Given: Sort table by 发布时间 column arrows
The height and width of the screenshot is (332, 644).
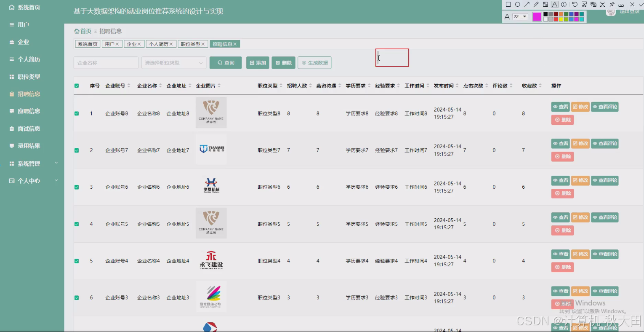Looking at the screenshot, I should pyautogui.click(x=458, y=86).
